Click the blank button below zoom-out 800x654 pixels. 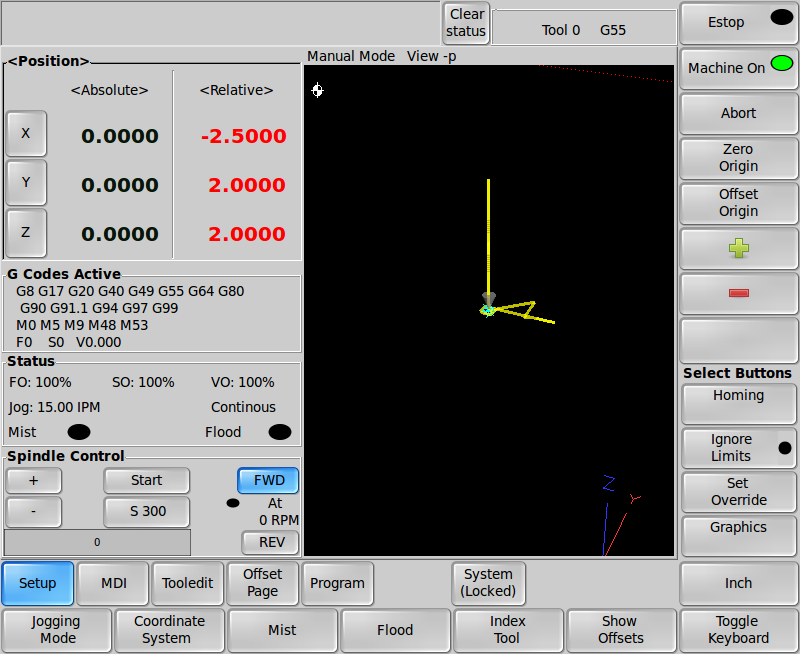(x=738, y=341)
